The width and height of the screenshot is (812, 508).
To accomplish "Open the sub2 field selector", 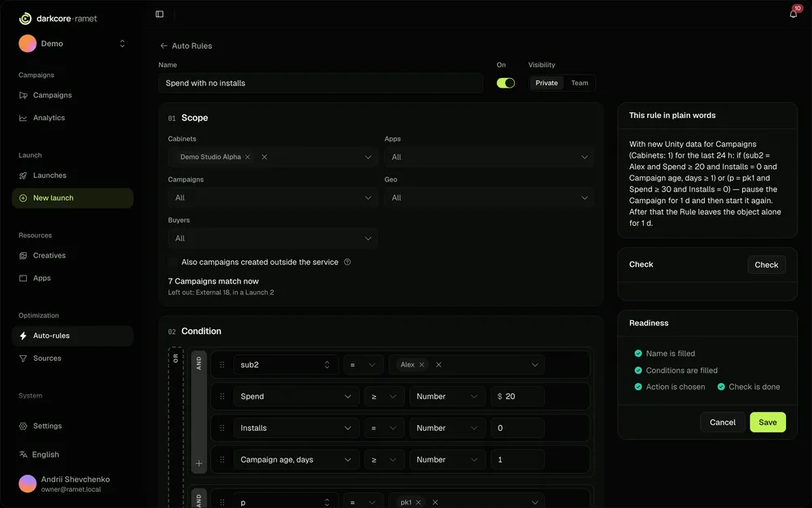I will (285, 365).
